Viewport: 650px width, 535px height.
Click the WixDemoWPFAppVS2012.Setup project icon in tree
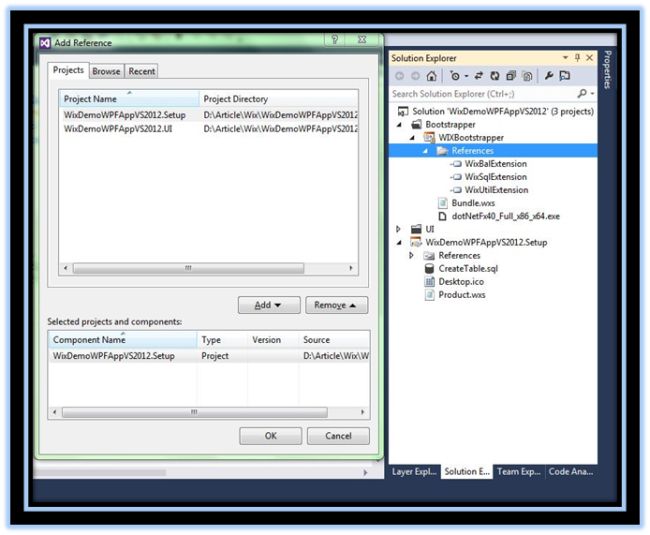pyautogui.click(x=416, y=242)
